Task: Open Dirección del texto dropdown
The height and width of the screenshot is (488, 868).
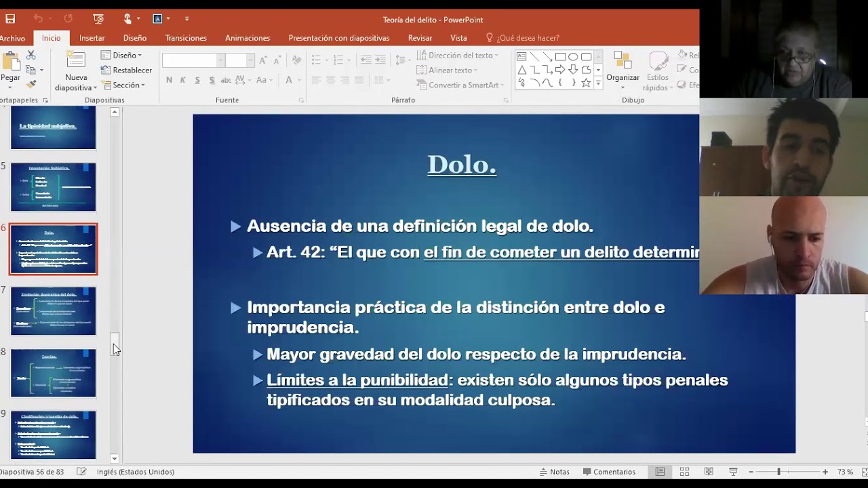Action: [458, 56]
